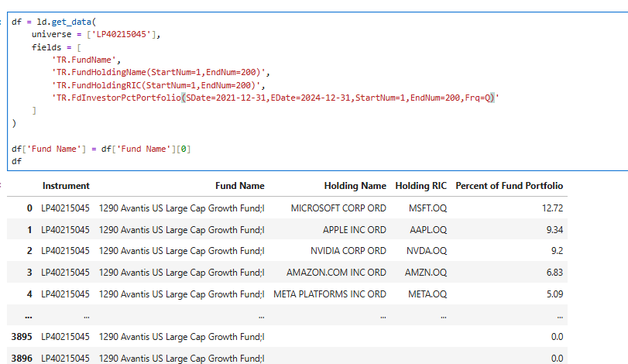Click the 9.2 percent value
Screen dimensions: 628x364
[557, 251]
